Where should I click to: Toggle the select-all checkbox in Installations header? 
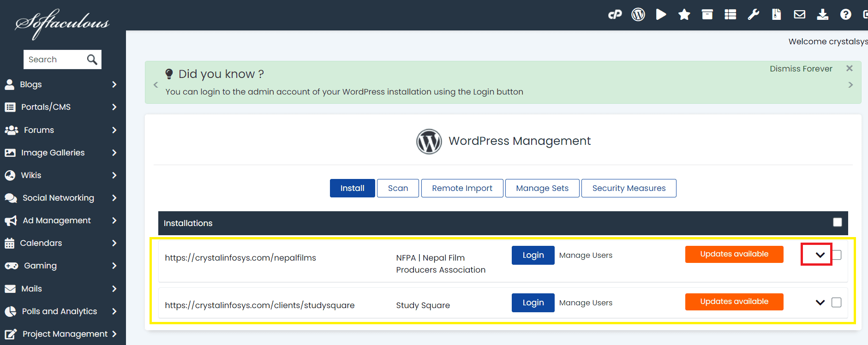coord(838,222)
